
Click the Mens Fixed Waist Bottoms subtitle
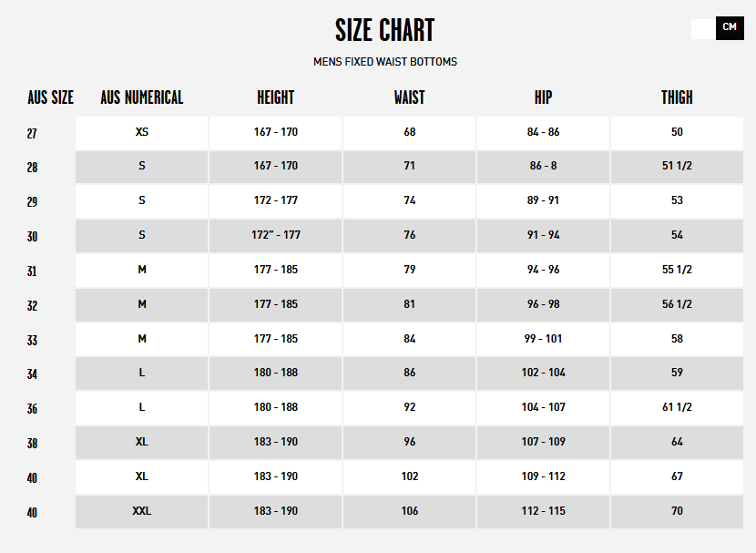click(x=384, y=62)
